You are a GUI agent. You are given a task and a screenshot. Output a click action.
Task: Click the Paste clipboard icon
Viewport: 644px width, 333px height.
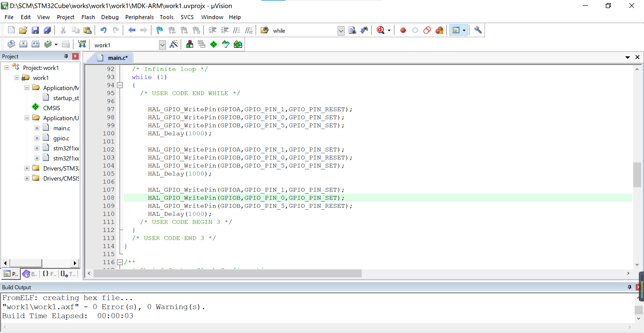point(87,30)
